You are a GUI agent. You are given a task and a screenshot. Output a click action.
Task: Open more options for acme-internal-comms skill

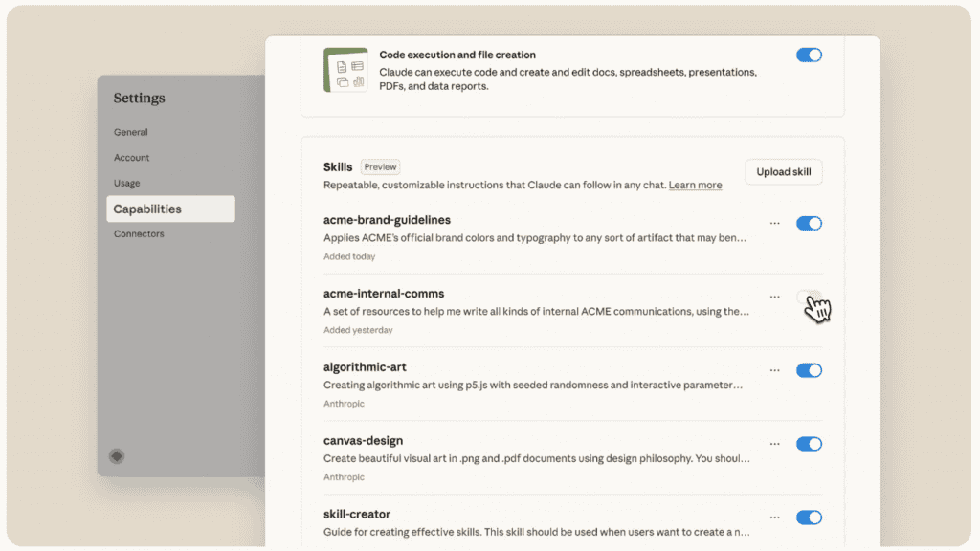775,298
